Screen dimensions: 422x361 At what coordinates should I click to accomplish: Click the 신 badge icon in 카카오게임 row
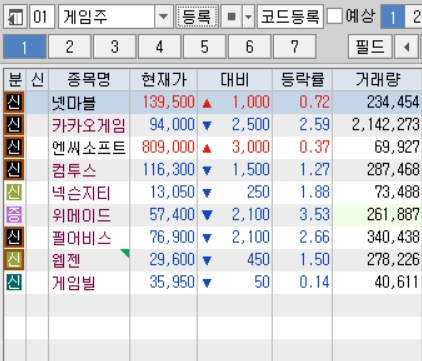(14, 125)
